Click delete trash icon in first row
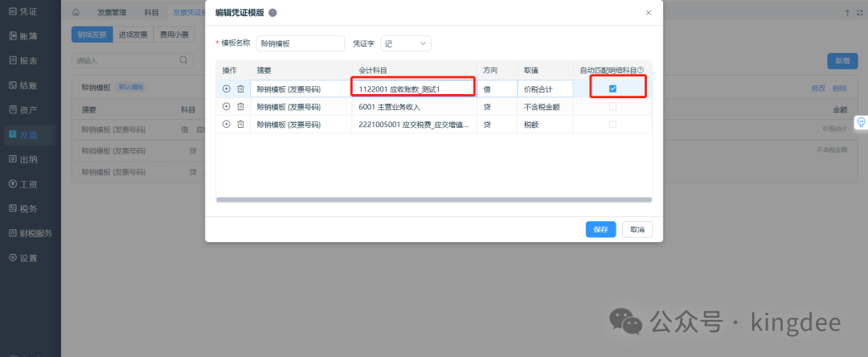This screenshot has width=868, height=357. (240, 88)
